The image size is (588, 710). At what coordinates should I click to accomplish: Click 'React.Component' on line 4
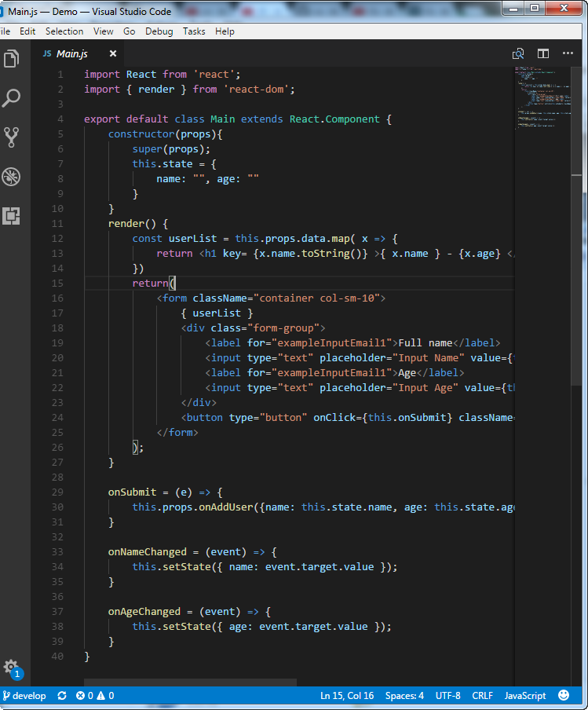[x=334, y=119]
